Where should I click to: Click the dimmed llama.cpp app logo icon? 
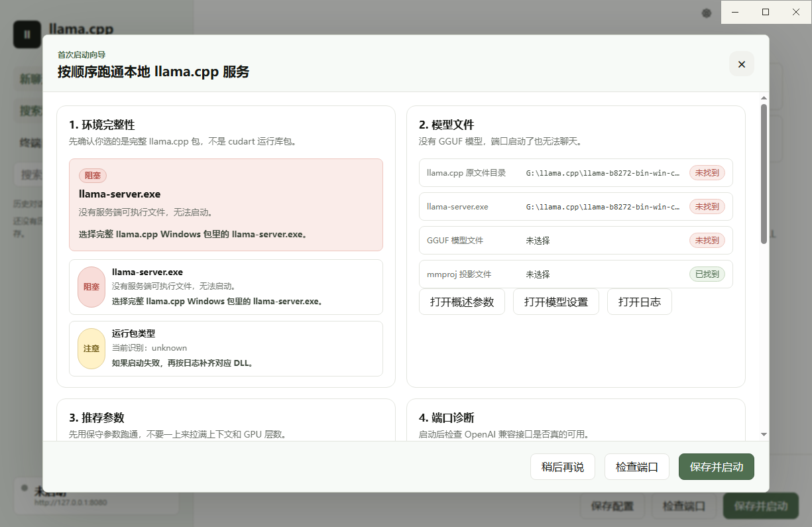point(27,34)
